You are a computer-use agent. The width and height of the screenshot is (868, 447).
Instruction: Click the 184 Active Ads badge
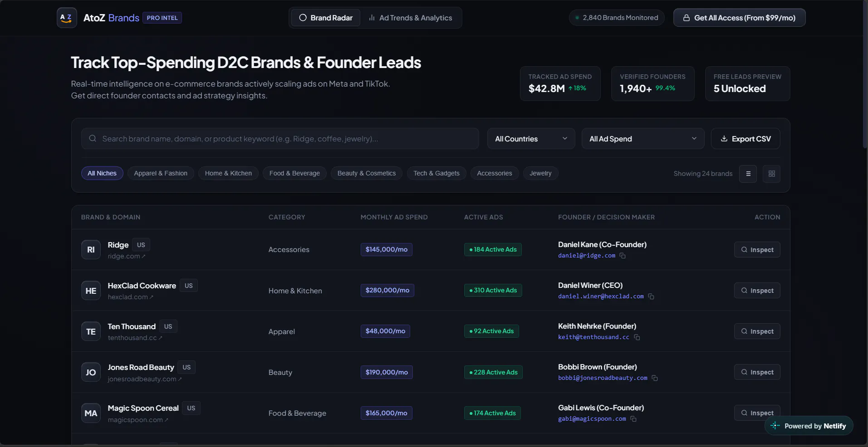[493, 249]
